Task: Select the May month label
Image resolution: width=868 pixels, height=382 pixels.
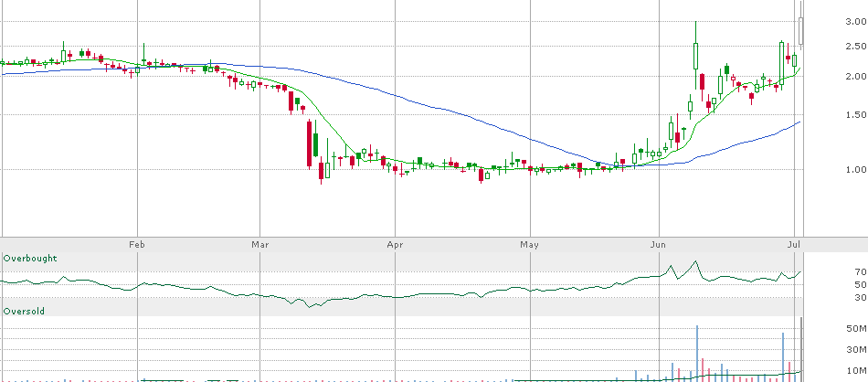Action: (530, 245)
